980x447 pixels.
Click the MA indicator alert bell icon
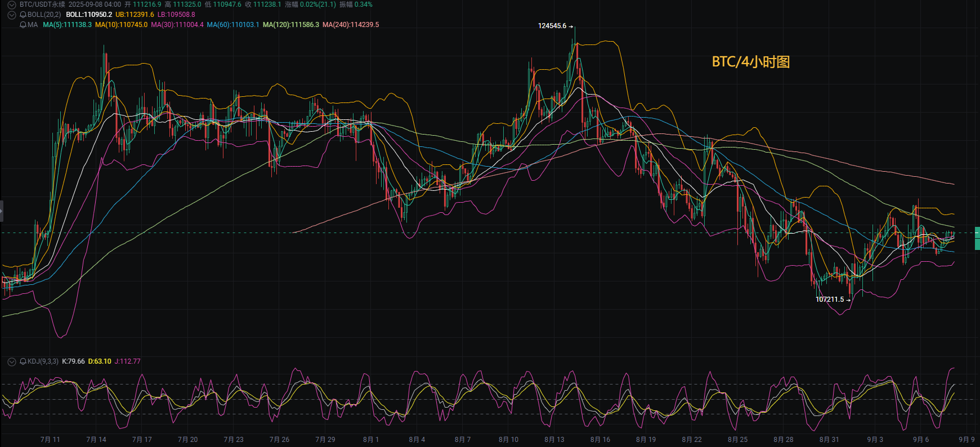click(x=23, y=25)
